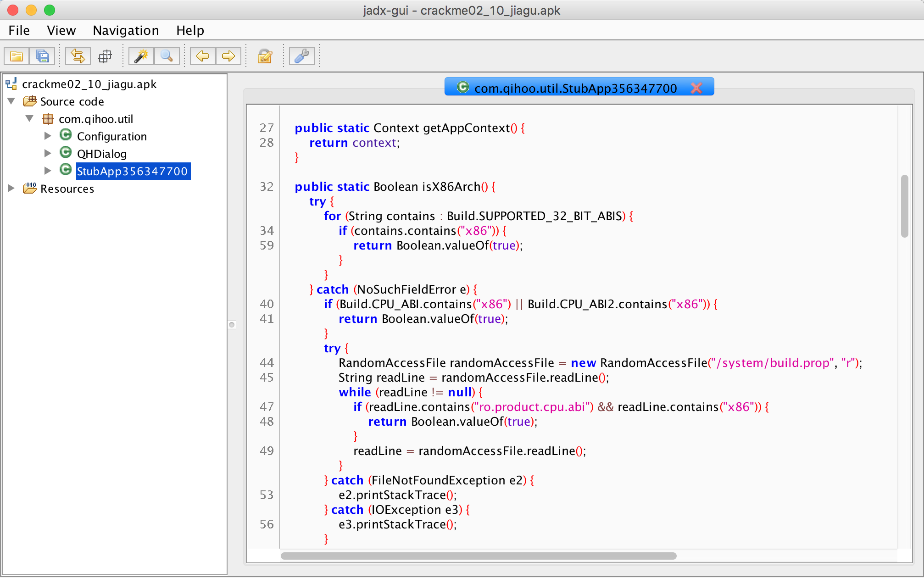Close the StubApp356347700 tab
This screenshot has height=578, width=924.
point(696,88)
